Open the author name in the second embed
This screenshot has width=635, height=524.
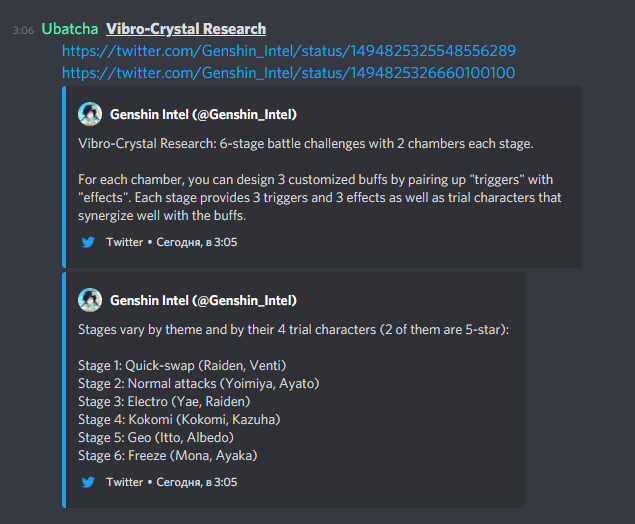pos(203,300)
